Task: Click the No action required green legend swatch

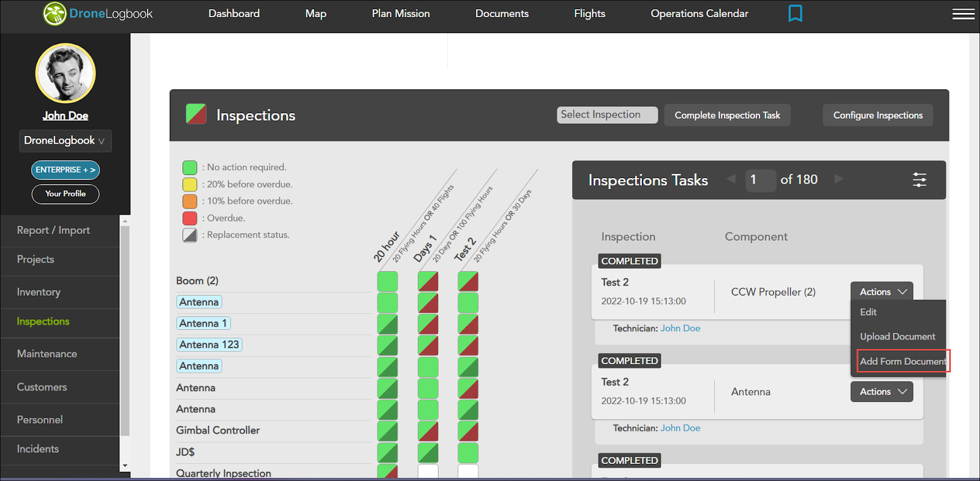Action: [x=190, y=168]
